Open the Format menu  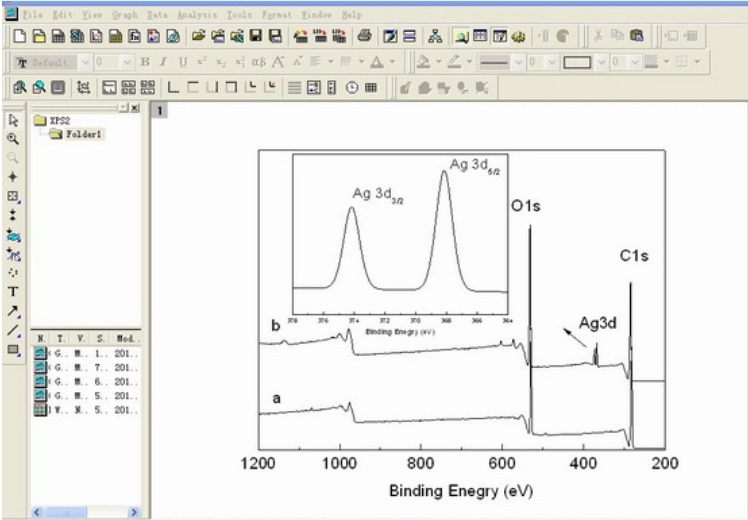point(276,15)
